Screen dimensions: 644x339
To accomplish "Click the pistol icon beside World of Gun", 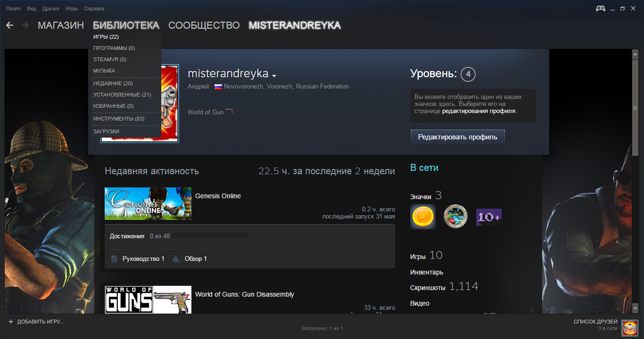I will [230, 112].
